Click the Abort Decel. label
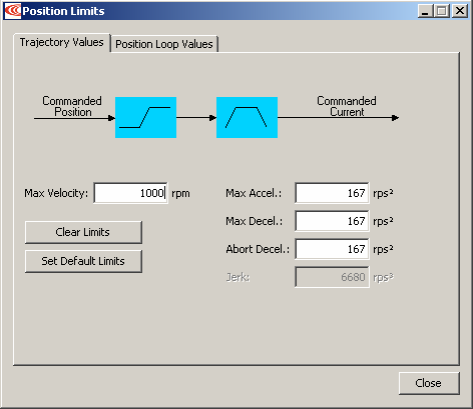Viewport: 473px width, 409px height. (258, 249)
